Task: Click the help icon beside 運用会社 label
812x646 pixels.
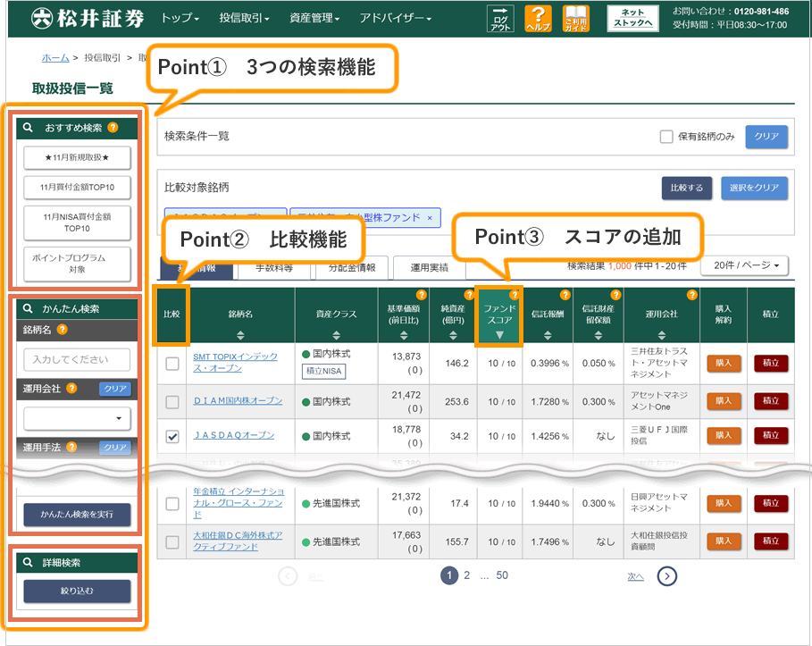Action: pos(71,388)
